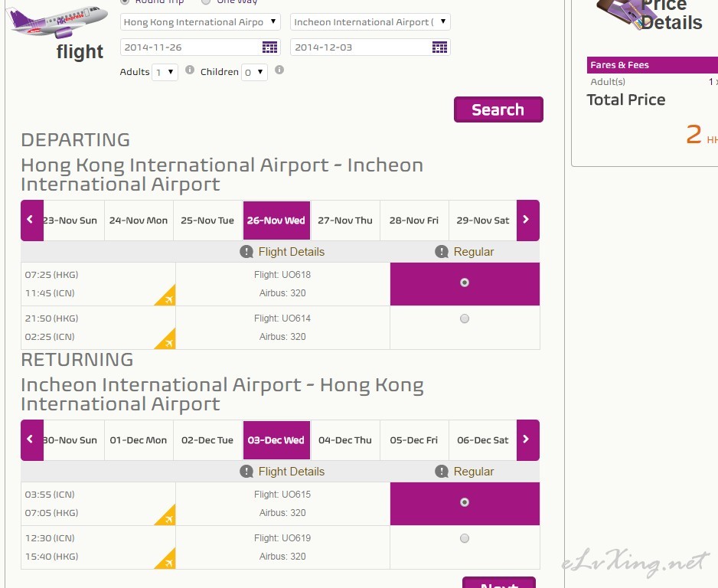Click the departing Regular fare info icon
Image resolution: width=718 pixels, height=588 pixels.
click(x=442, y=251)
